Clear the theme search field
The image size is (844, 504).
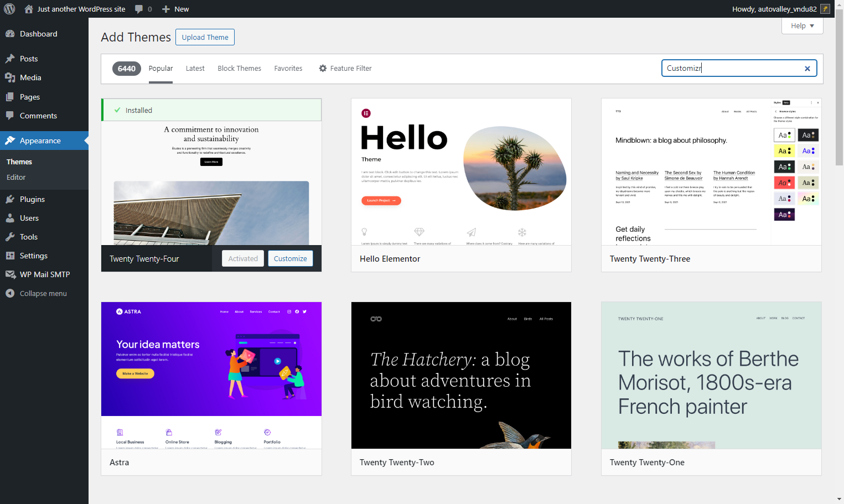click(807, 69)
